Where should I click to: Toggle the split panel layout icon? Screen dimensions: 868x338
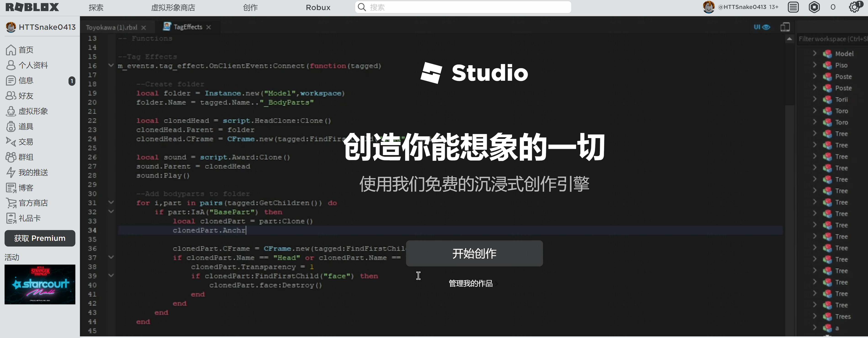(x=785, y=27)
